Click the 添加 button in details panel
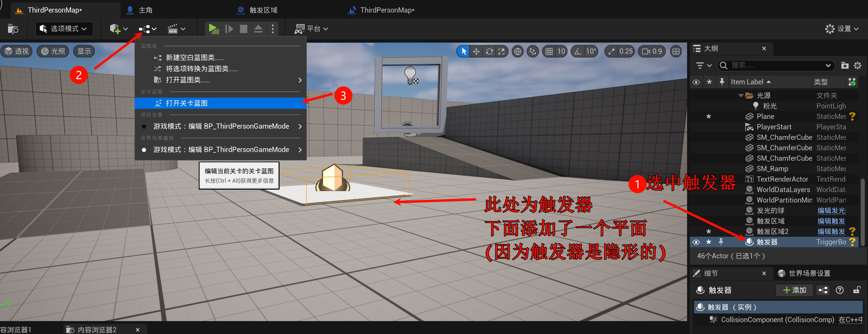This screenshot has width=868, height=334. point(794,290)
